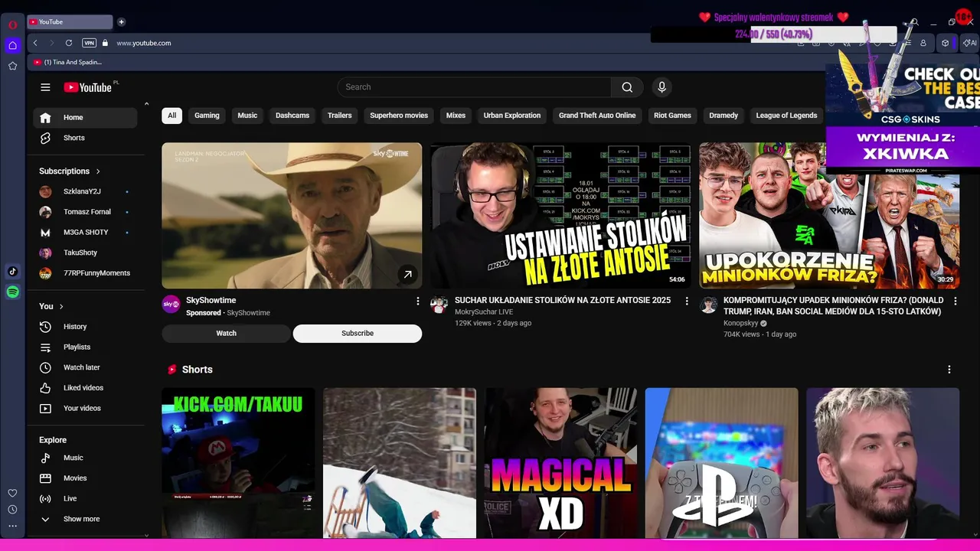Open M3GA SHOTY subscription channel
980x551 pixels.
pyautogui.click(x=85, y=233)
